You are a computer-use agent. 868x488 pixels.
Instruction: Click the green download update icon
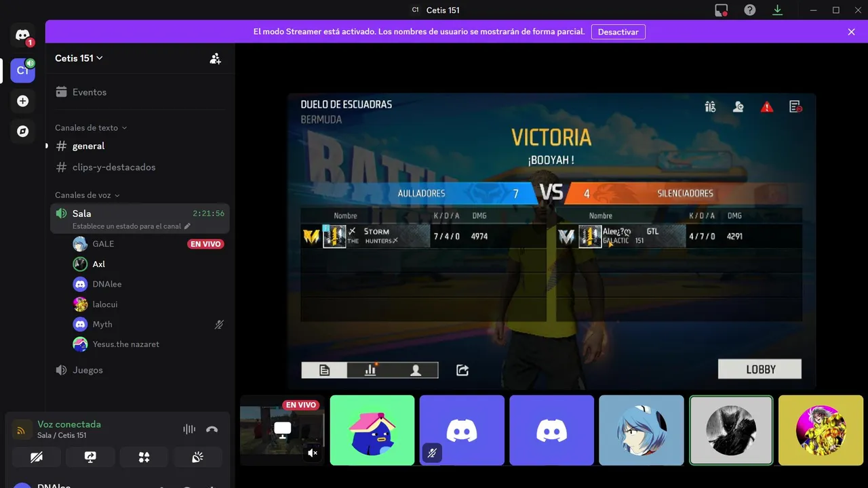pyautogui.click(x=778, y=10)
